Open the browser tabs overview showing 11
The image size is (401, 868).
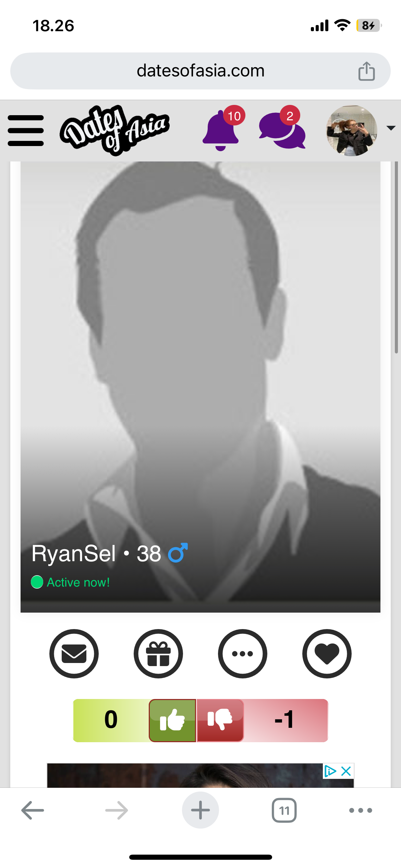tap(284, 810)
